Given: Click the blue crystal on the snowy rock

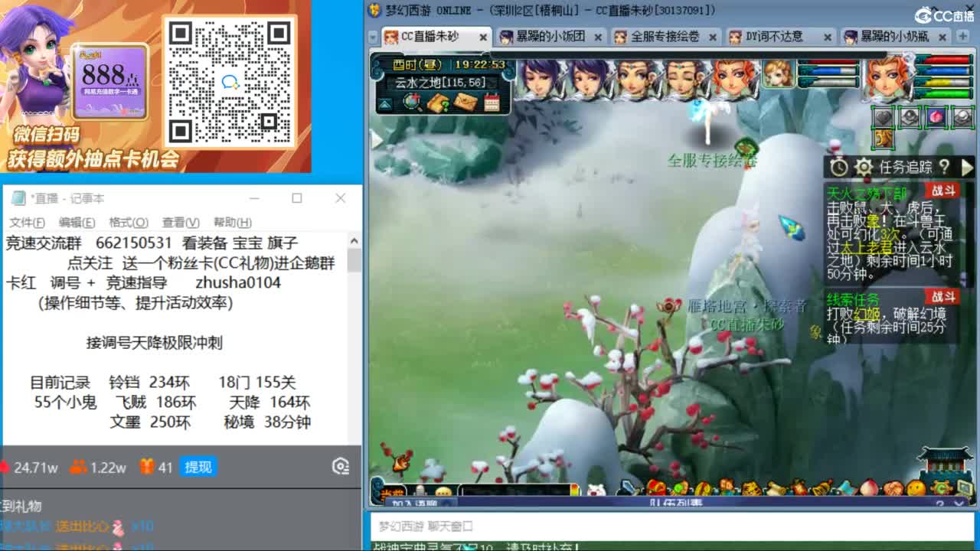Looking at the screenshot, I should (x=792, y=228).
